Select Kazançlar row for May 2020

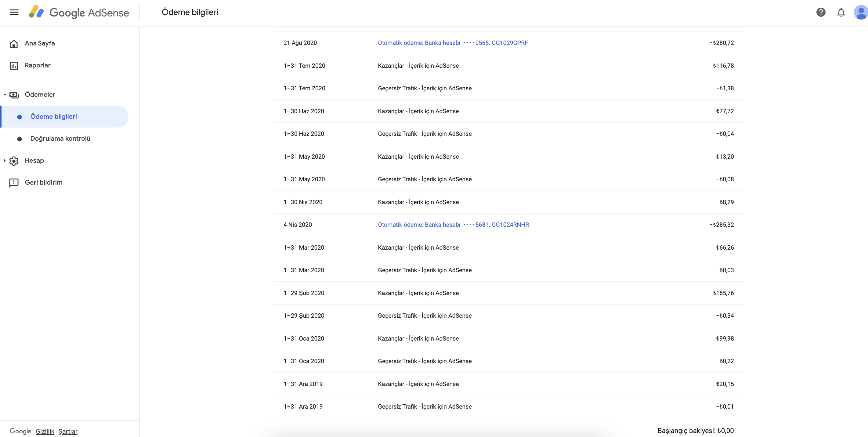tap(508, 157)
